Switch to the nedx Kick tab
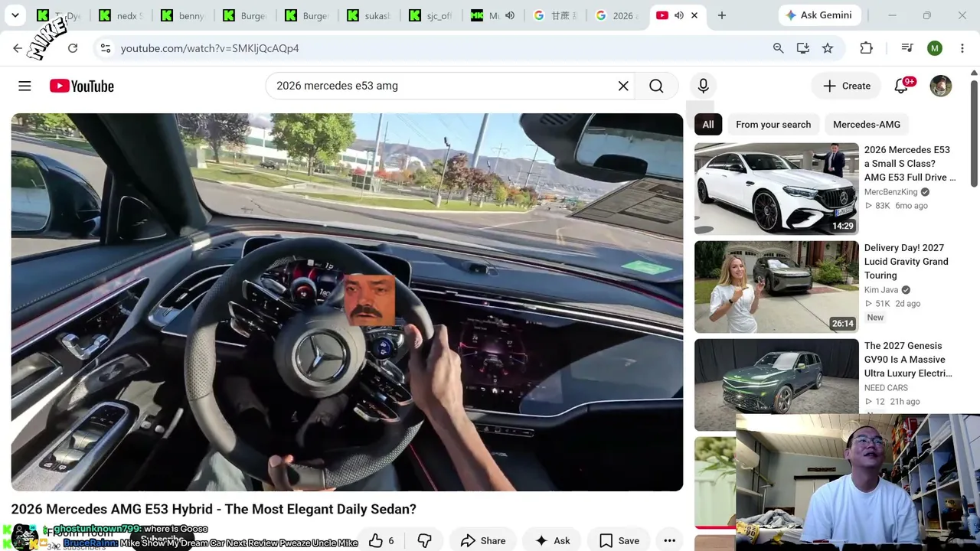This screenshot has width=980, height=551. (x=122, y=15)
